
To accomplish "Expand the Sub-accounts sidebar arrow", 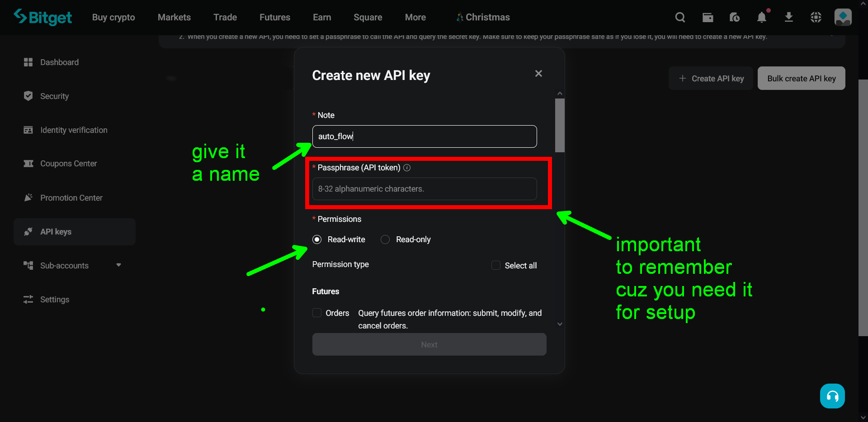I will pos(118,265).
